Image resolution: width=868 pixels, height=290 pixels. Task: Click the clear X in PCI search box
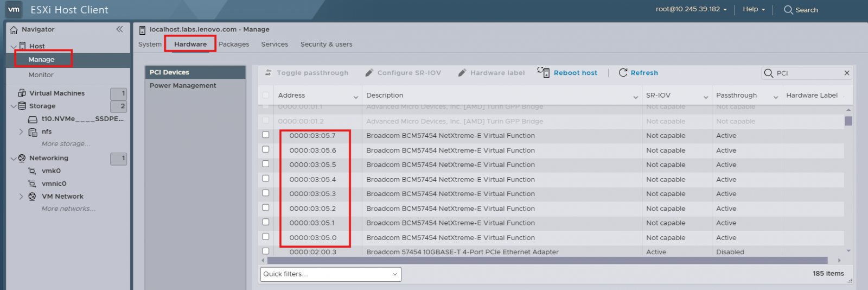tap(846, 73)
